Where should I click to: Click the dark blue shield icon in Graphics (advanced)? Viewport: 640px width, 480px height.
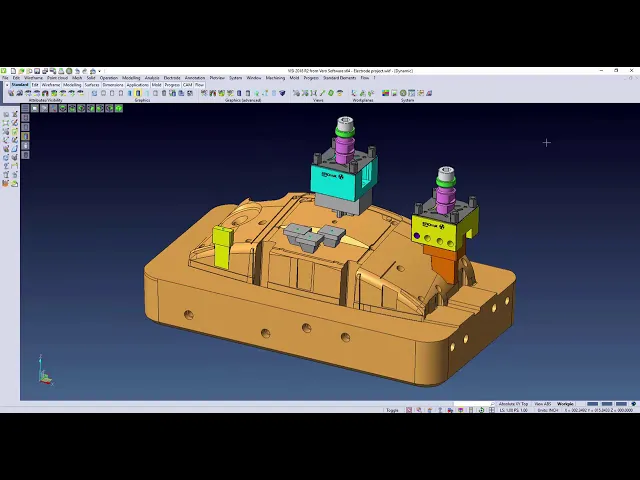point(282,93)
